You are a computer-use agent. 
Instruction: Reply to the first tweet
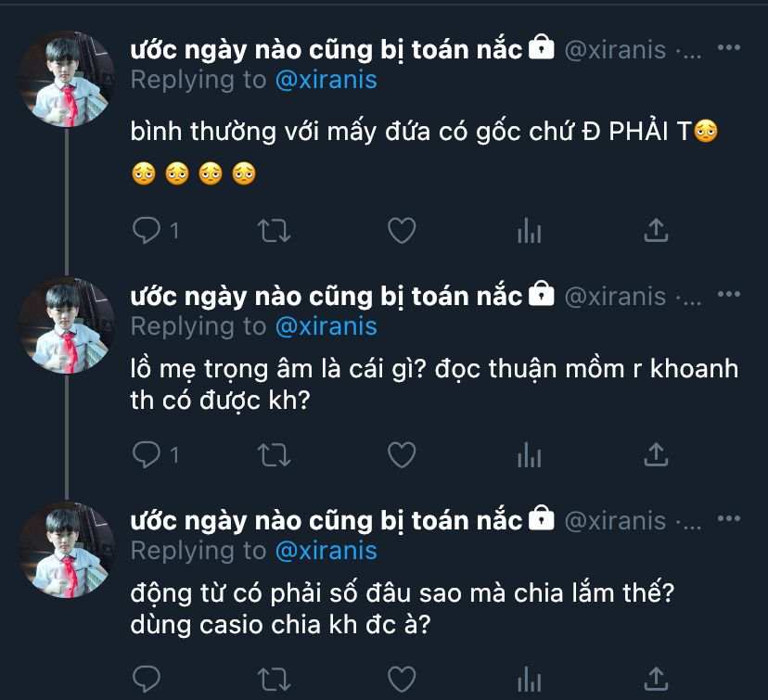pos(147,230)
